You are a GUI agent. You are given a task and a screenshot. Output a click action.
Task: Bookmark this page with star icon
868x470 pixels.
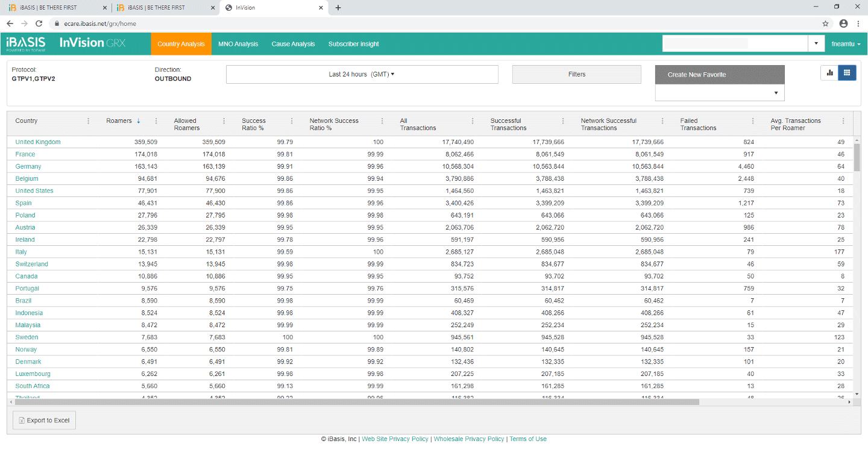825,23
